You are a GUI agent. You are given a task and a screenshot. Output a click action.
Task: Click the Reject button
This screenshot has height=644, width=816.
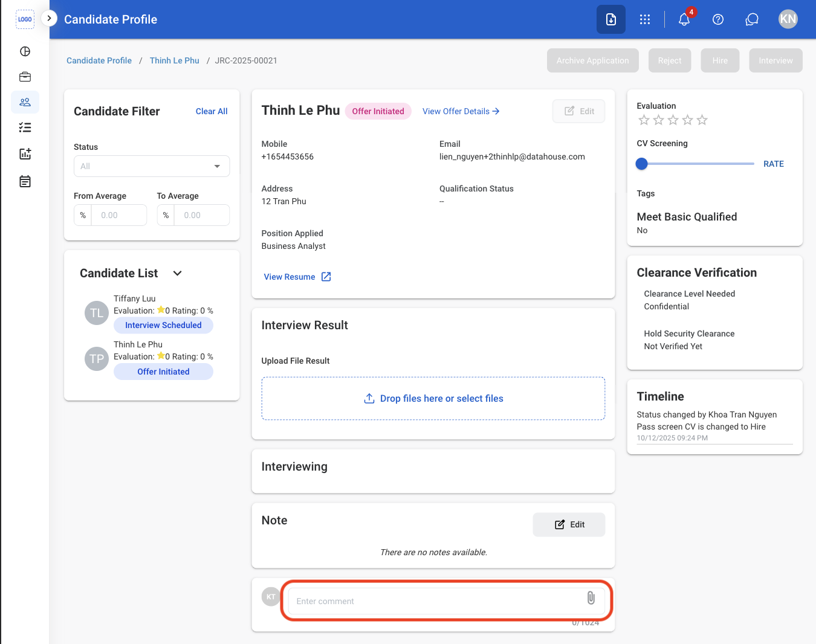click(670, 60)
